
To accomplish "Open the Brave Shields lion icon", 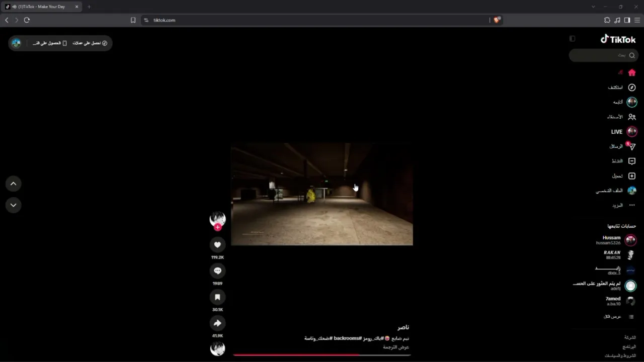I will tap(497, 20).
